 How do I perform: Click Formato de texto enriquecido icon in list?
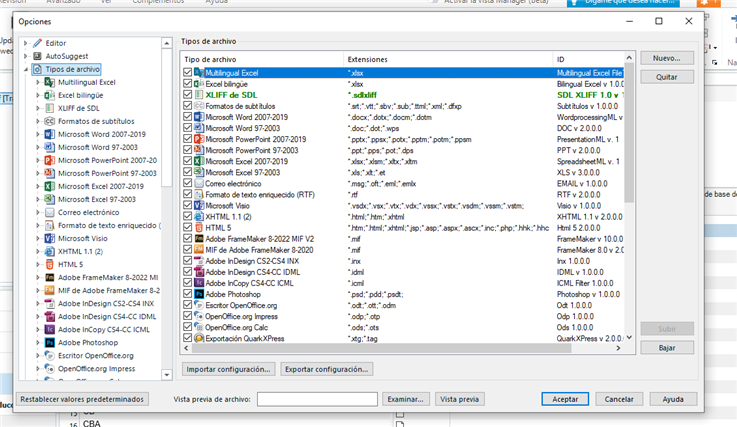click(199, 194)
